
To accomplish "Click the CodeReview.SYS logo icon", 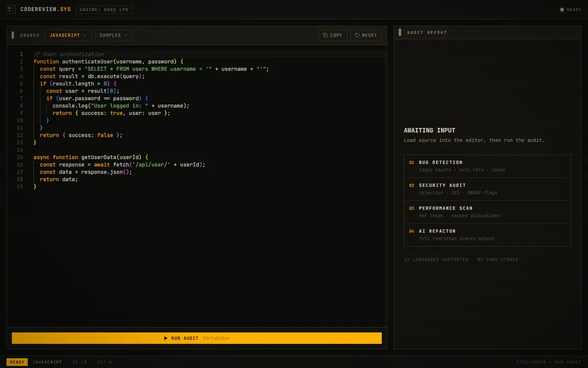I will point(11,9).
